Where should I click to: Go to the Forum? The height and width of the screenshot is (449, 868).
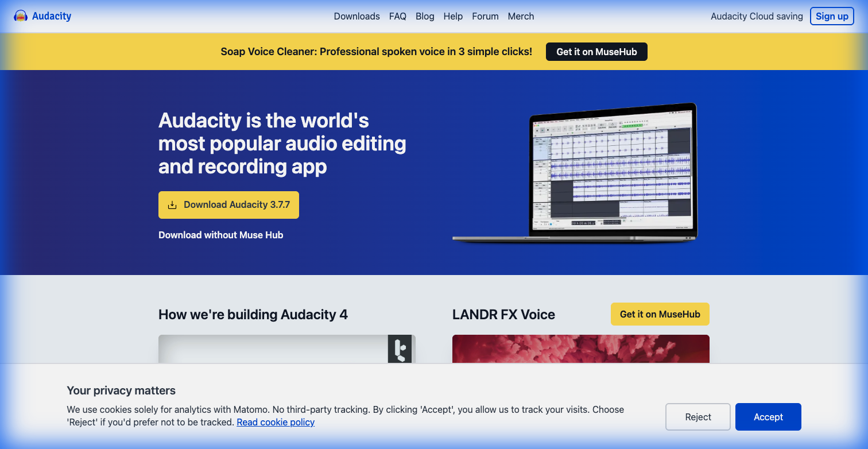pyautogui.click(x=485, y=16)
